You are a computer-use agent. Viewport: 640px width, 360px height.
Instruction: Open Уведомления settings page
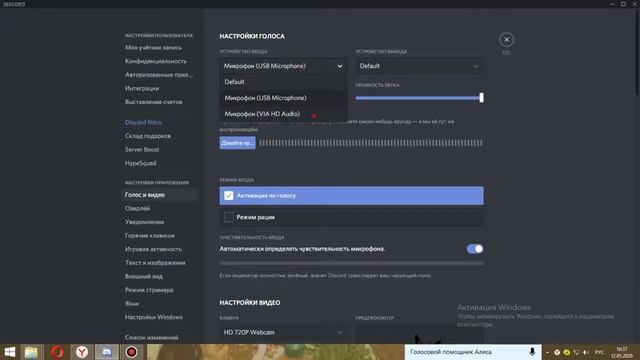coord(144,222)
